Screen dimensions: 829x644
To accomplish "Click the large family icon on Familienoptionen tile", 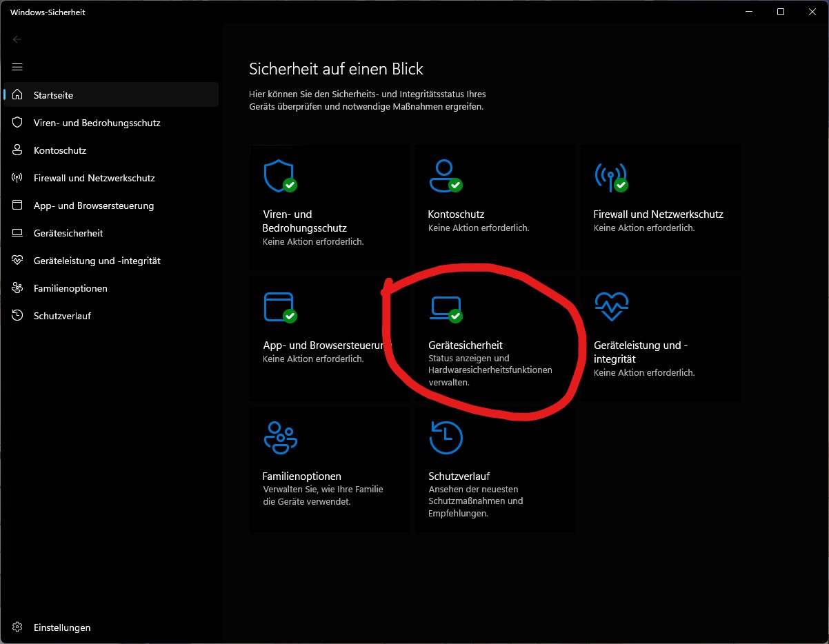I will coord(280,437).
